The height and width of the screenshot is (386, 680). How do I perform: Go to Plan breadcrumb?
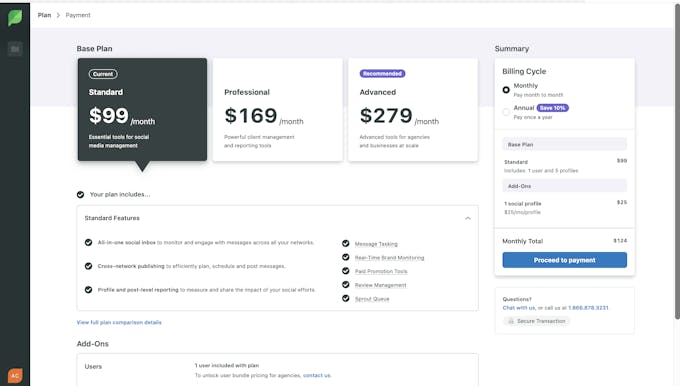coord(44,15)
